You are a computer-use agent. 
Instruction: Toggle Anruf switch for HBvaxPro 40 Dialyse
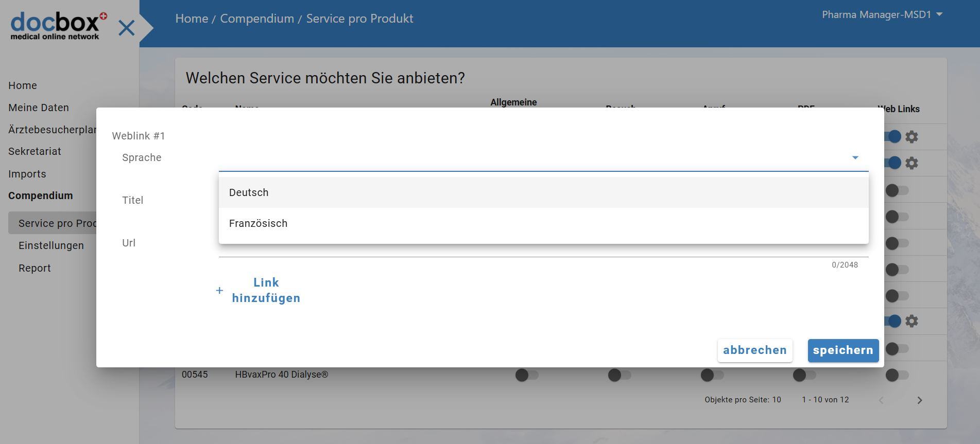(x=712, y=375)
